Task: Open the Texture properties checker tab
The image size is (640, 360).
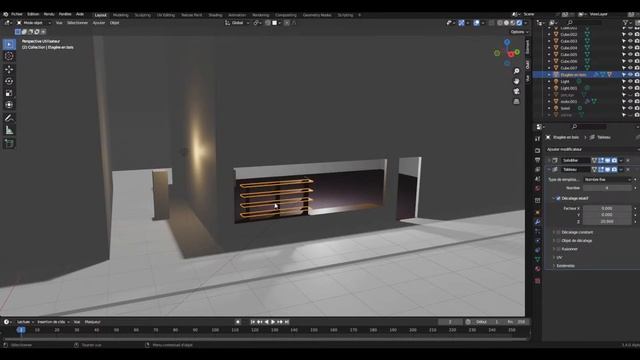Action: 538,281
